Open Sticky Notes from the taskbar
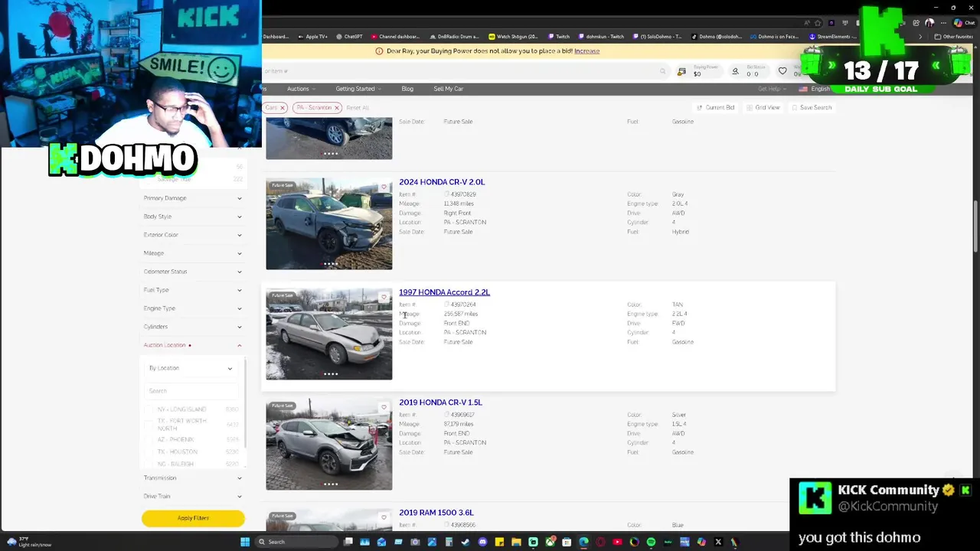Image resolution: width=980 pixels, height=551 pixels. pos(499,542)
